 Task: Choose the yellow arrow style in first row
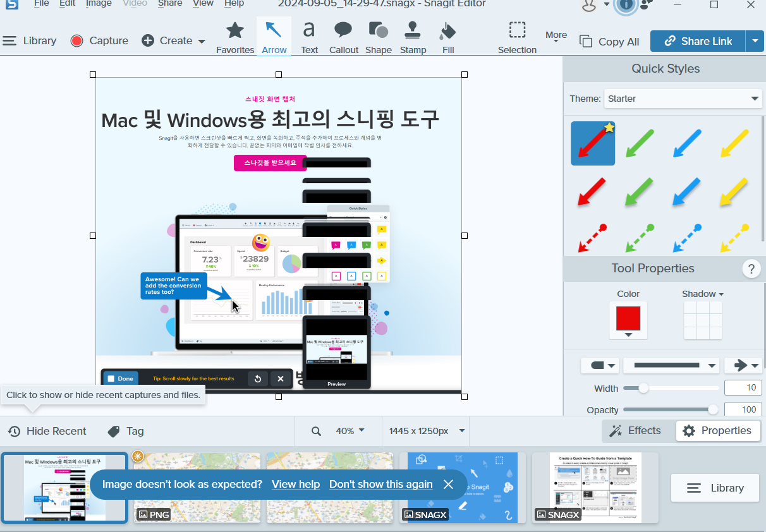coord(734,143)
